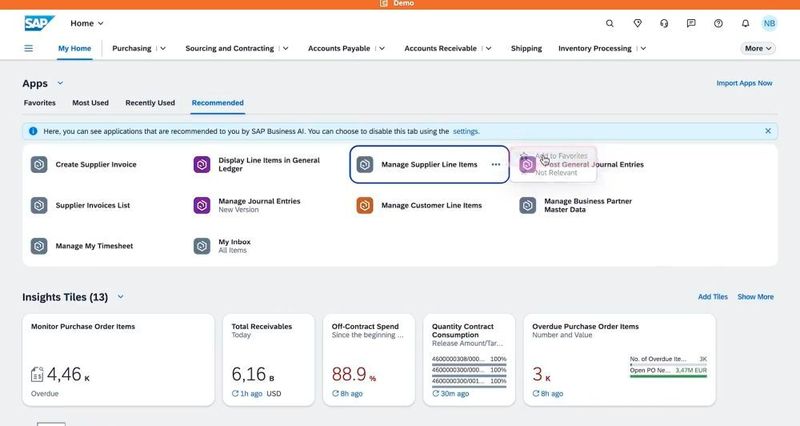Click Manage Business Partner Master Data icon
This screenshot has height=426, width=800.
pos(528,205)
